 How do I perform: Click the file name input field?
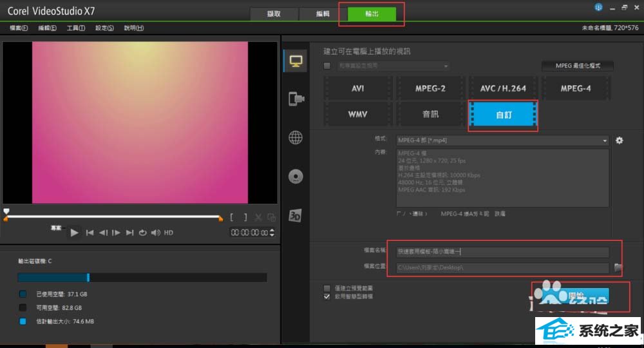502,252
